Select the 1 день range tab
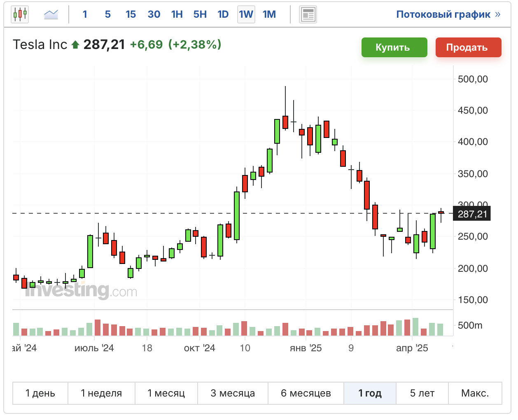 pyautogui.click(x=40, y=393)
